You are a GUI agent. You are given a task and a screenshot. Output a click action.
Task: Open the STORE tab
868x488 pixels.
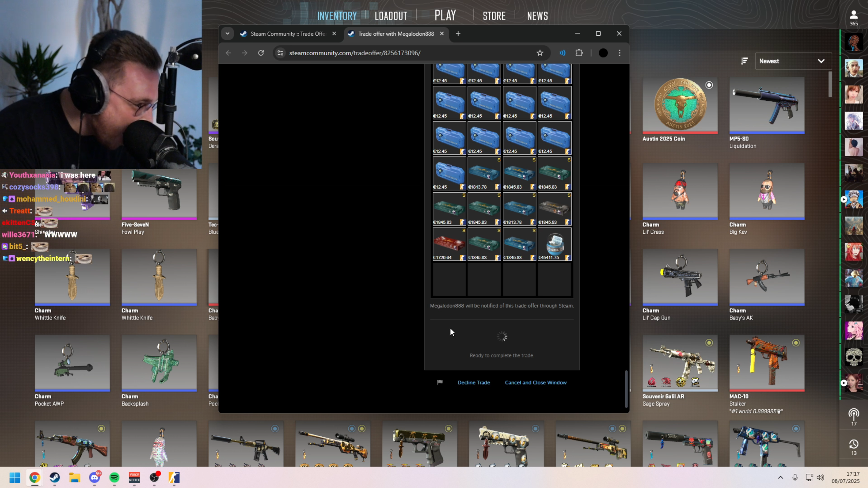click(x=494, y=16)
